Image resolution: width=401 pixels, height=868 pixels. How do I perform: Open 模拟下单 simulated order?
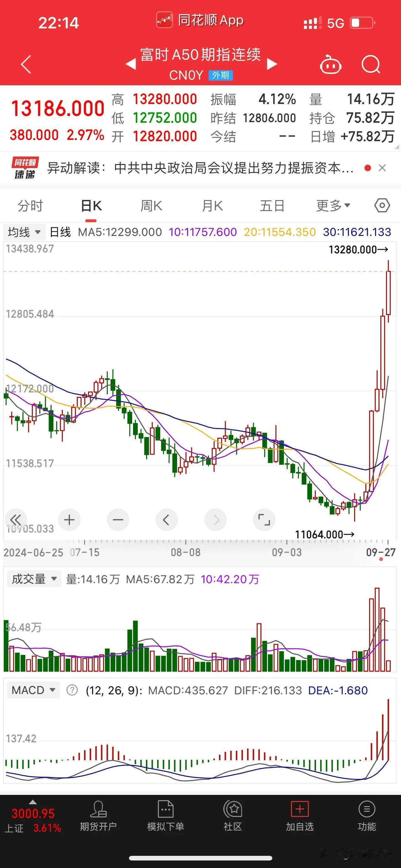coord(166,816)
